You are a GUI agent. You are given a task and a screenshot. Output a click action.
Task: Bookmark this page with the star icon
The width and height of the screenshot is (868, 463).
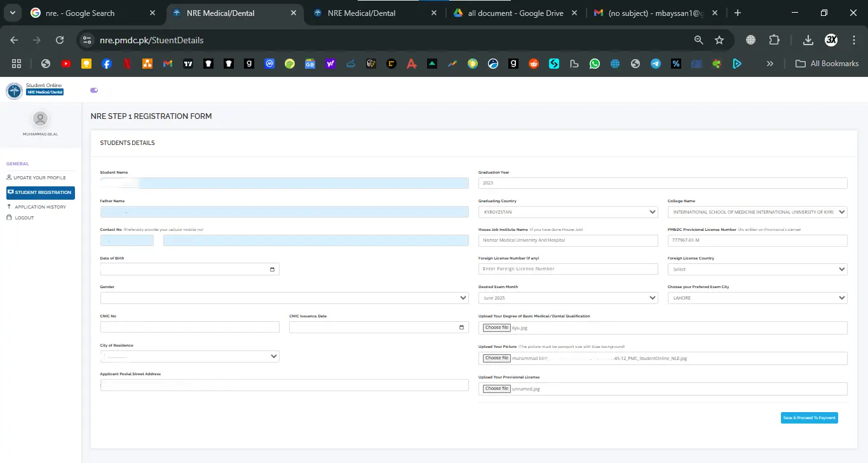pos(719,40)
